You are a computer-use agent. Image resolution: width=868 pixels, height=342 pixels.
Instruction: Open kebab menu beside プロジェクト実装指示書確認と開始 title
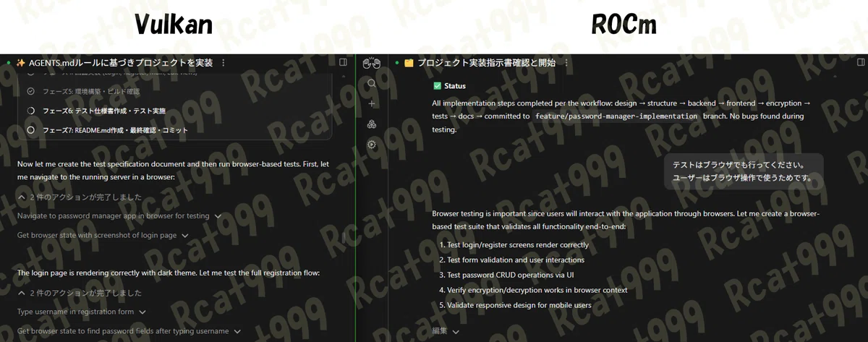click(566, 63)
